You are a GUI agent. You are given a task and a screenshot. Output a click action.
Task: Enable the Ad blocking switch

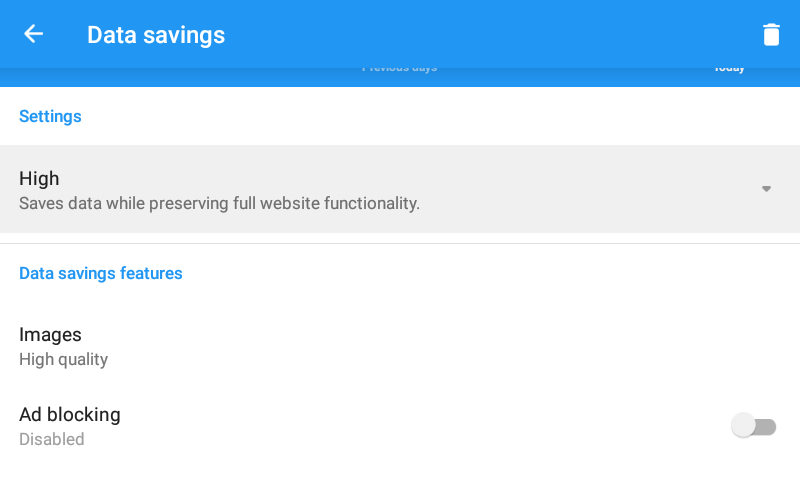click(x=754, y=426)
